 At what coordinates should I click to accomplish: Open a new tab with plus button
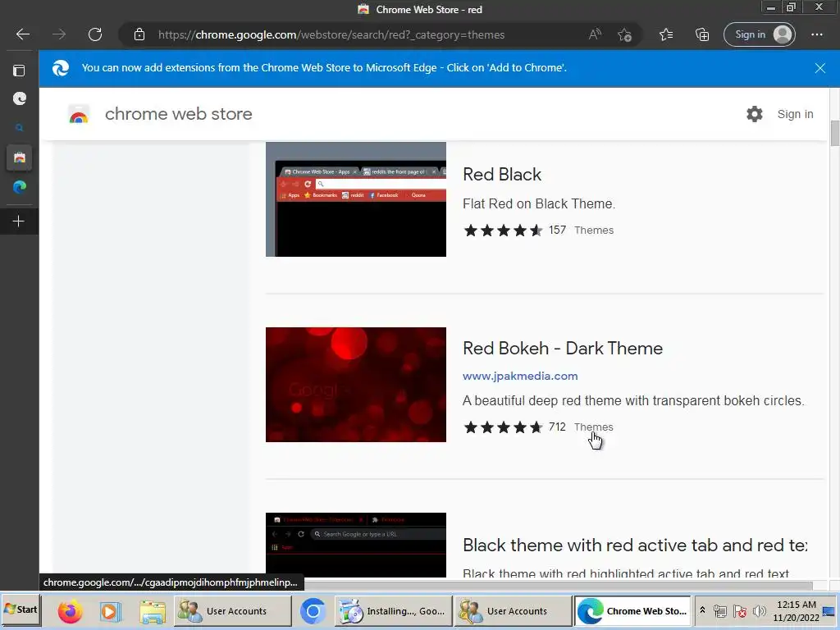pos(19,221)
